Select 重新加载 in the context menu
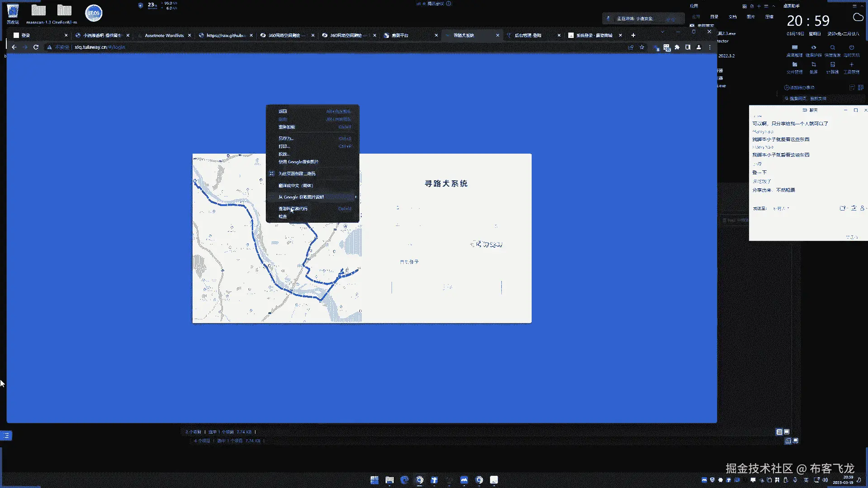This screenshot has width=868, height=488. point(287,127)
